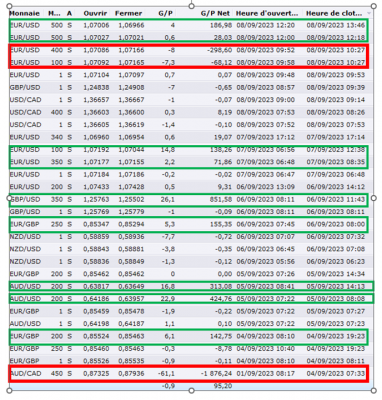Select closing price 0,63957
This screenshot has width=382, height=400.
coord(131,299)
